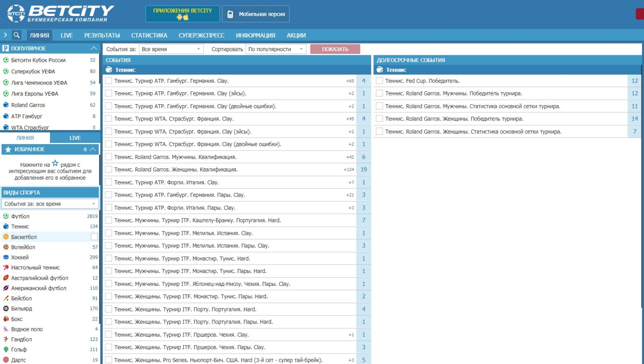Check WTA Страсбург Clay event checkbox
Screen dimensions: 644x364
(108, 119)
